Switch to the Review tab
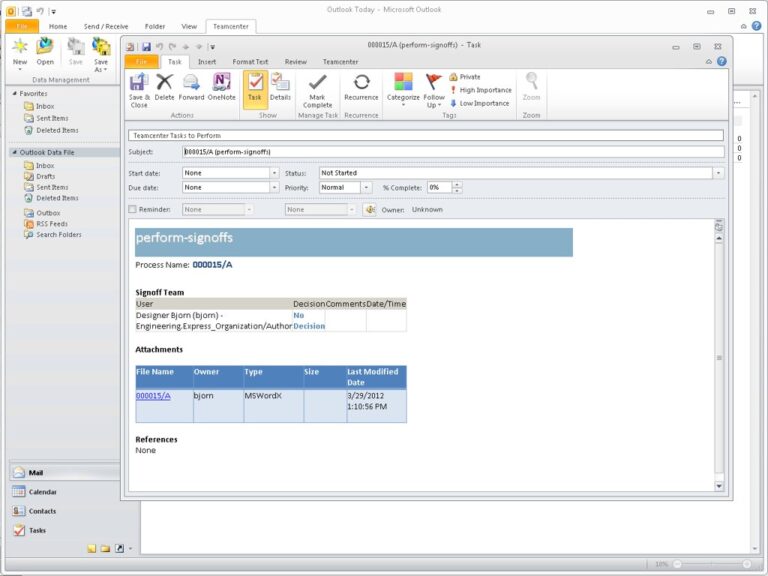This screenshot has width=768, height=576. click(295, 62)
